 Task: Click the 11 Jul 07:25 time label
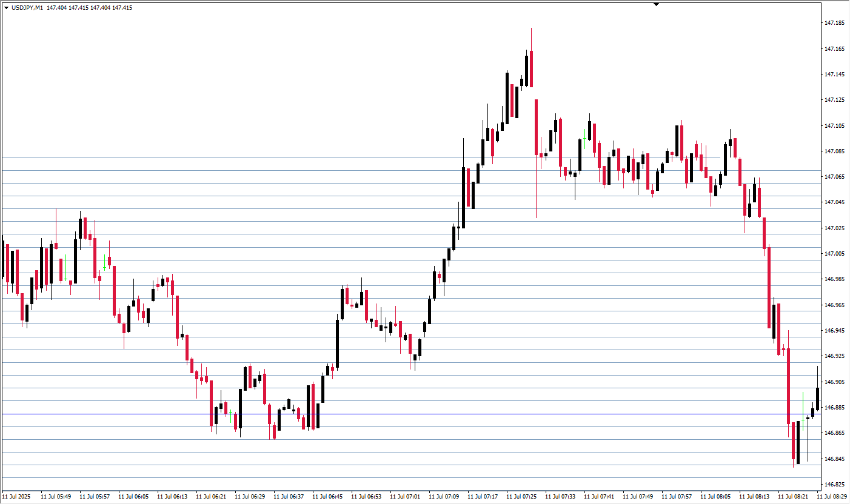tap(521, 497)
